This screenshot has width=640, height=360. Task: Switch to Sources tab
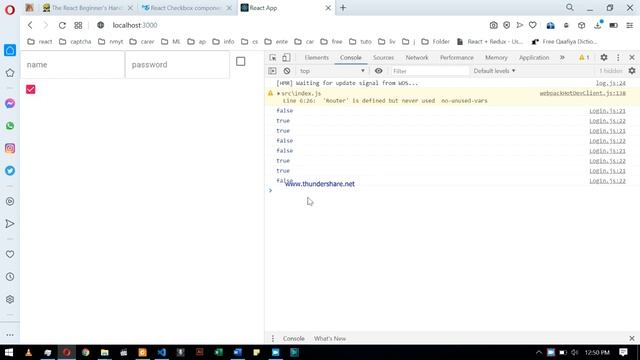pyautogui.click(x=383, y=58)
